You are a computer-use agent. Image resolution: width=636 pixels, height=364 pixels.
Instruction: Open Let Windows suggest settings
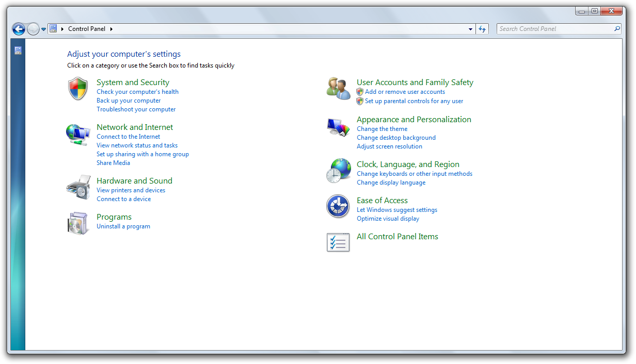pos(397,210)
